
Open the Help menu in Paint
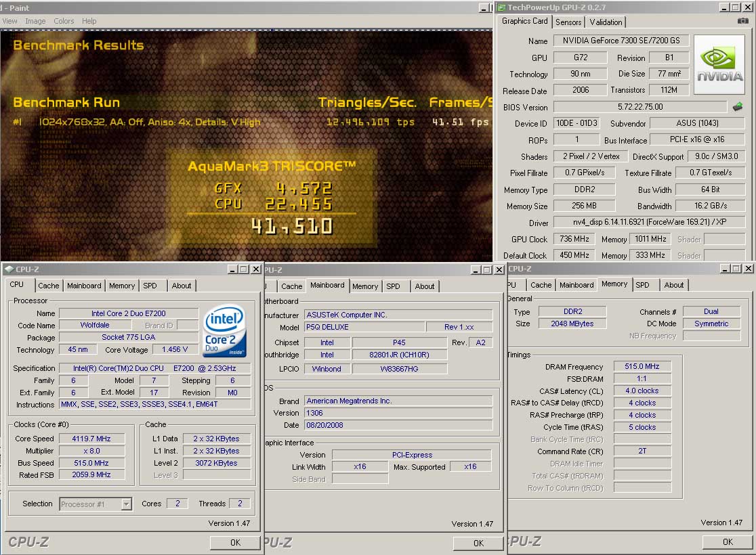[89, 21]
